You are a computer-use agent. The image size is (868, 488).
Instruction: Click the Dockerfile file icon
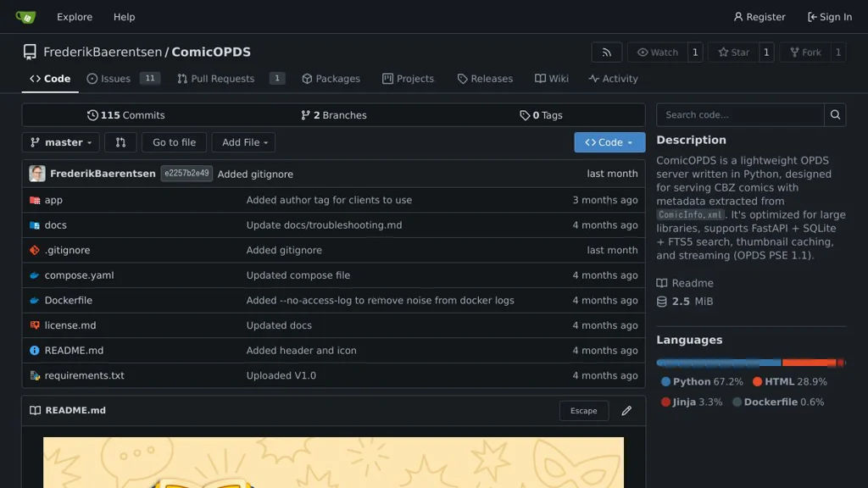tap(35, 301)
